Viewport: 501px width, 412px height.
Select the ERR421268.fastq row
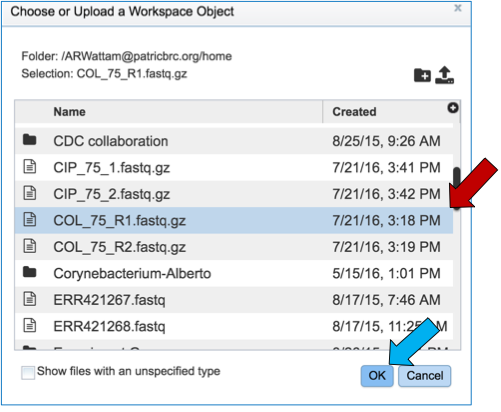tap(234, 326)
